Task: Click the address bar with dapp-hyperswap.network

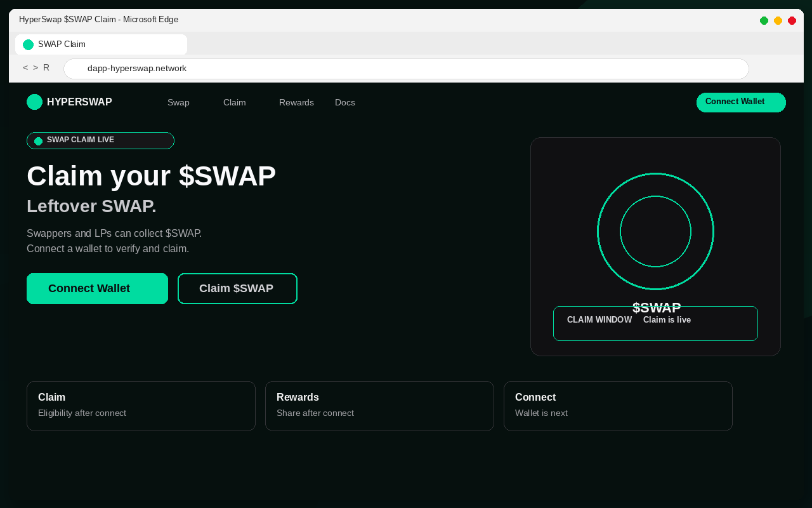Action: (x=406, y=69)
